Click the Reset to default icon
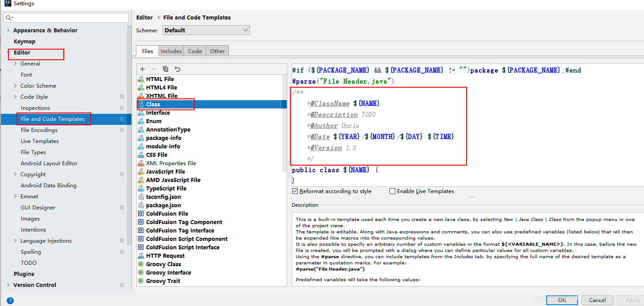This screenshot has height=306, width=644. (x=177, y=69)
